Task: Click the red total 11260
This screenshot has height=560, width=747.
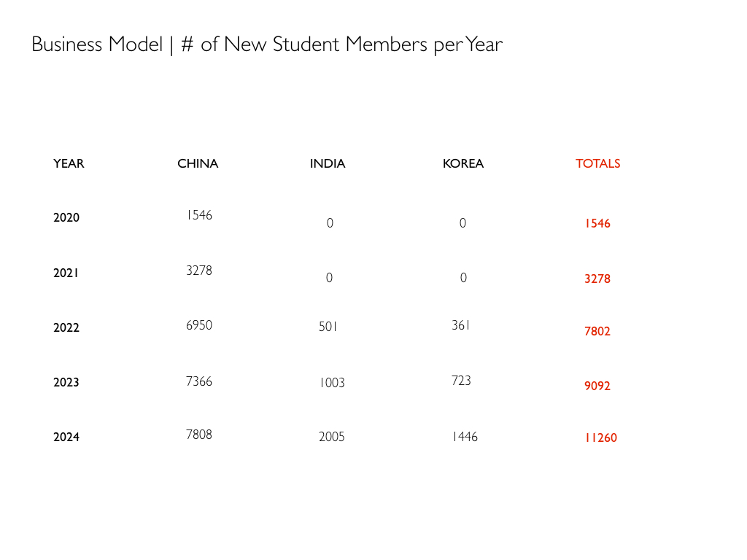Action: (x=601, y=437)
